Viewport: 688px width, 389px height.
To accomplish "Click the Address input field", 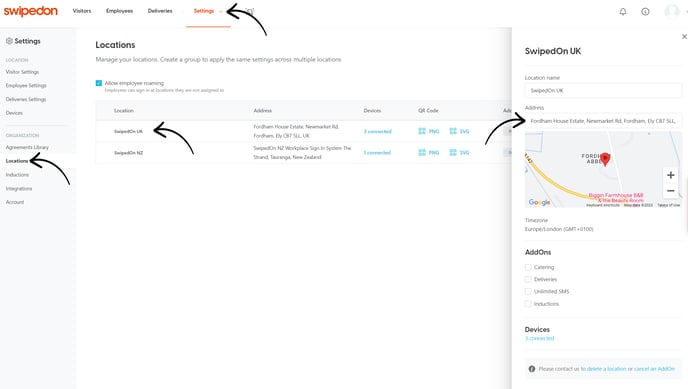I will point(603,121).
